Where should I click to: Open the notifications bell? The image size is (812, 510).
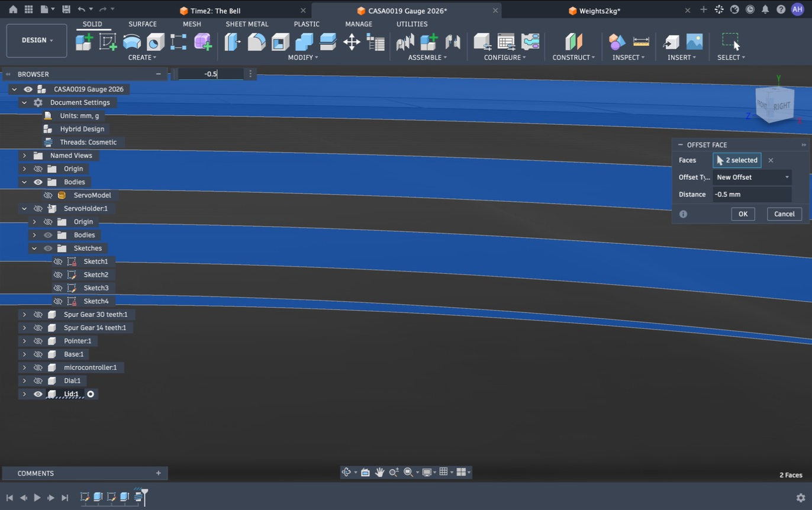tap(765, 10)
